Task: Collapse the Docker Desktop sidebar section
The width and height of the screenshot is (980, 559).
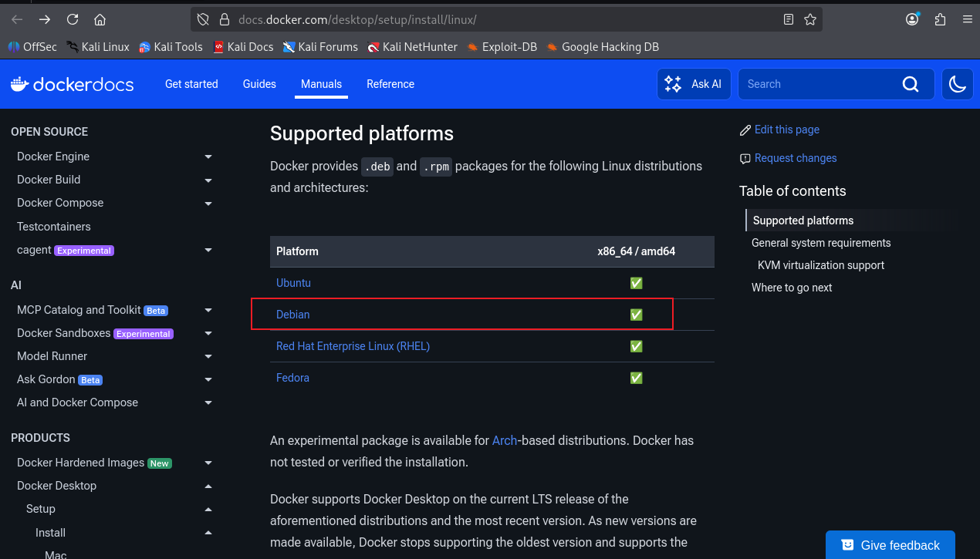Action: click(208, 486)
